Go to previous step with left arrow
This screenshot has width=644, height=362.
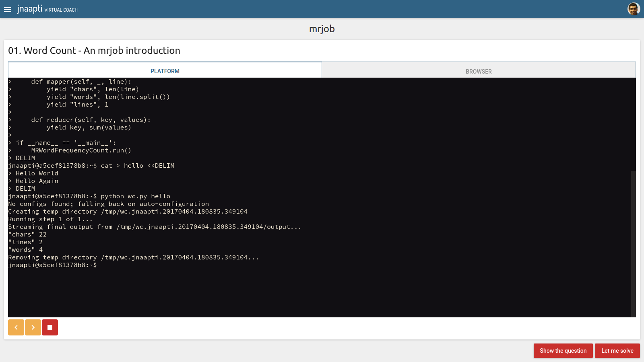coord(16,327)
